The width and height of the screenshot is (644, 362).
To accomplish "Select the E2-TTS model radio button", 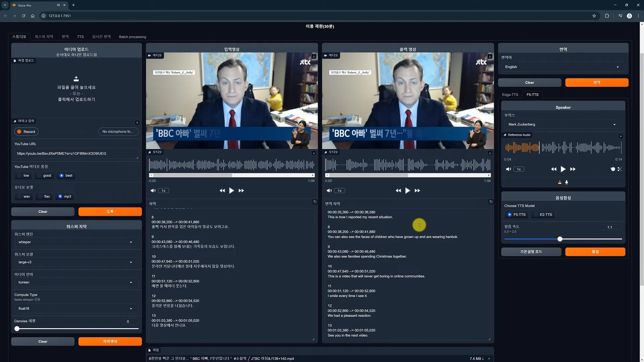I will tap(536, 215).
